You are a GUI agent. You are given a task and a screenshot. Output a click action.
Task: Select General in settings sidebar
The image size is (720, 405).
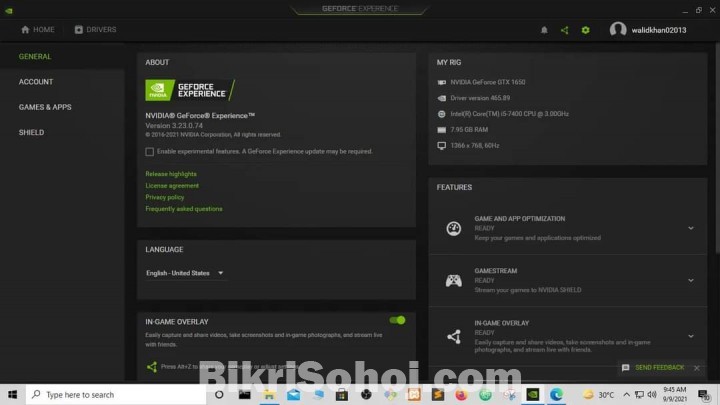[35, 56]
